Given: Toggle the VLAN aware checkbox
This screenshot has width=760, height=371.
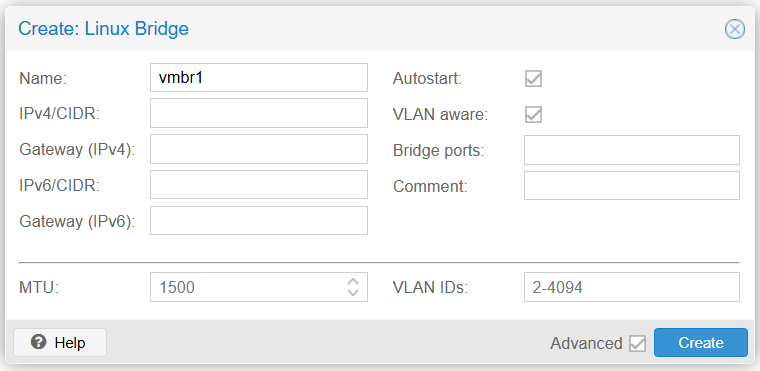Looking at the screenshot, I should [533, 114].
